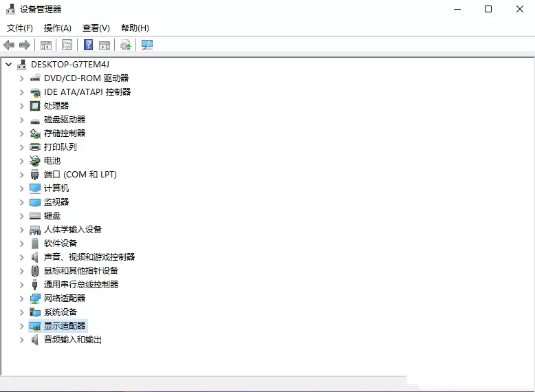Select the 键盘 tree item

[x=52, y=216]
